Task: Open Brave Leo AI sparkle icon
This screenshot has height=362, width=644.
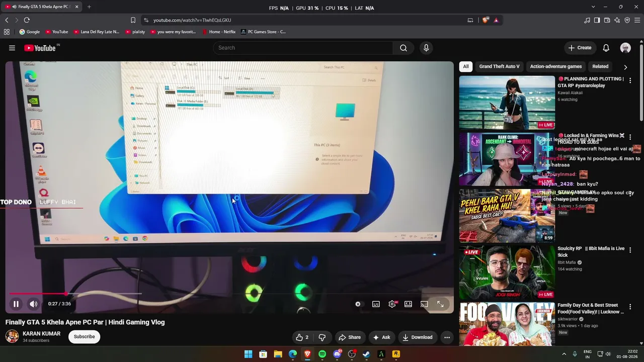Action: pos(617,20)
